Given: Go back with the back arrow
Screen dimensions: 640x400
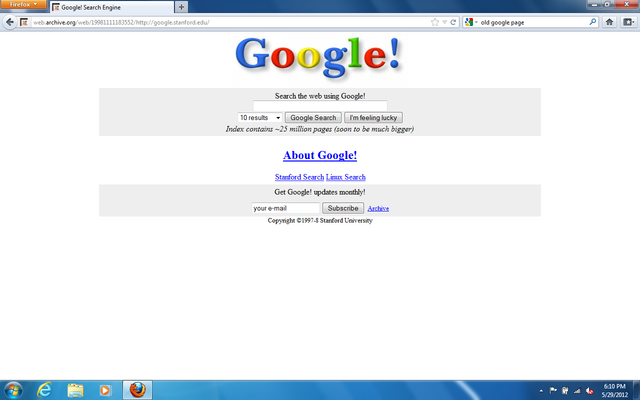Looking at the screenshot, I should click(9, 22).
